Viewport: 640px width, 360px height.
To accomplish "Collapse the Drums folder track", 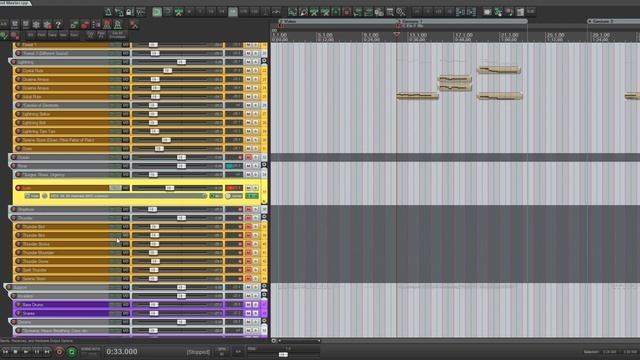I will point(264,321).
